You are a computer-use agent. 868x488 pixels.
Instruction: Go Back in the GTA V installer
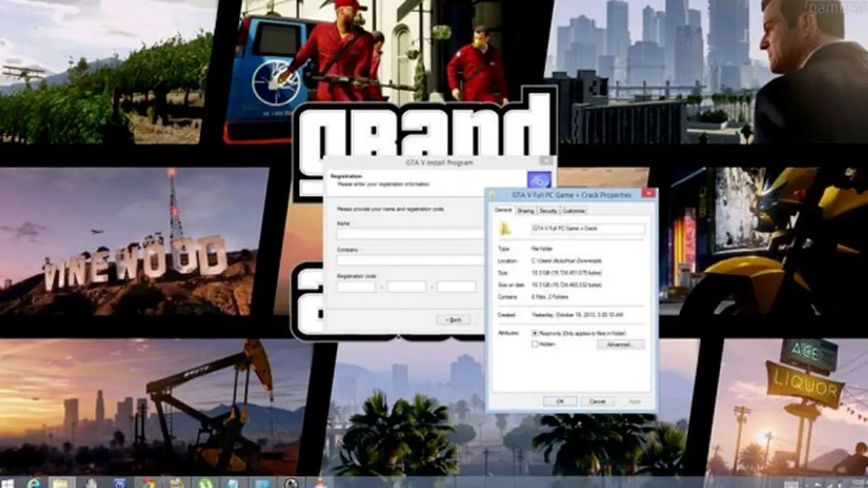click(454, 319)
